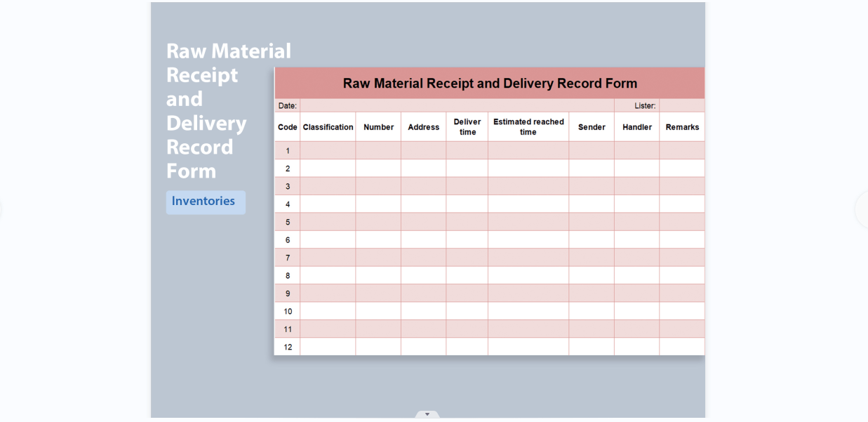Select the Code column header
The height and width of the screenshot is (422, 868).
(287, 127)
